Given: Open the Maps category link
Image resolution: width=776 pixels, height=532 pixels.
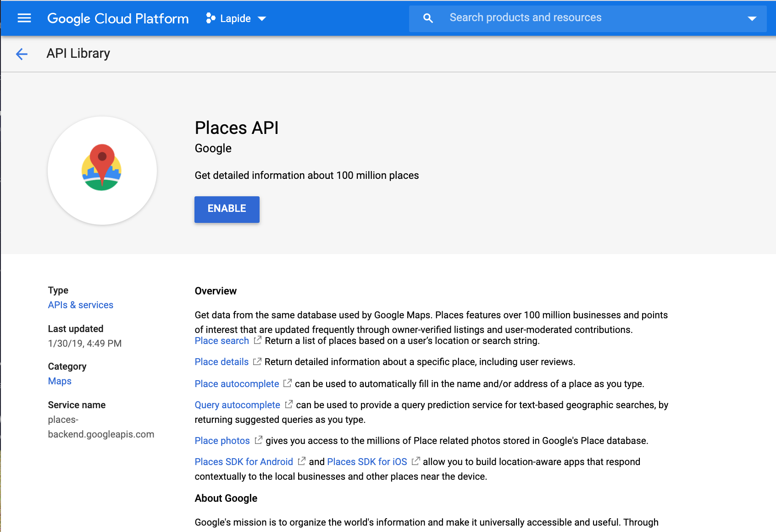Looking at the screenshot, I should pyautogui.click(x=60, y=381).
